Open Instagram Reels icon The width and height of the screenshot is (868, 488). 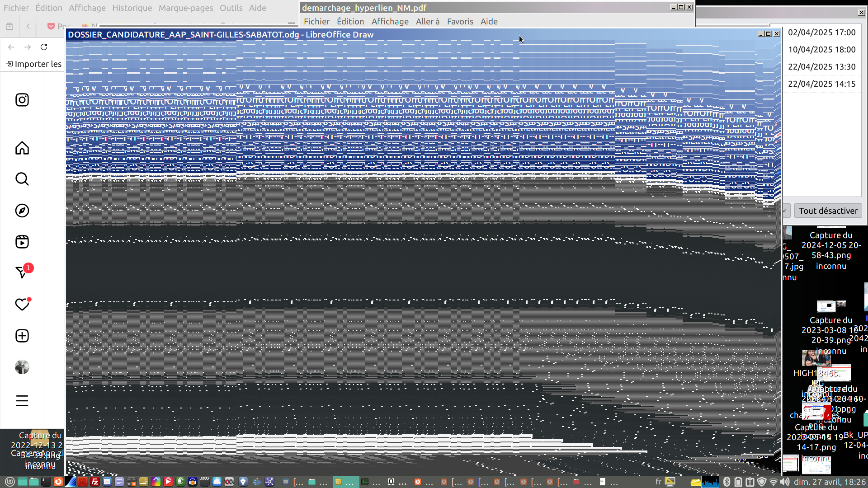click(22, 242)
